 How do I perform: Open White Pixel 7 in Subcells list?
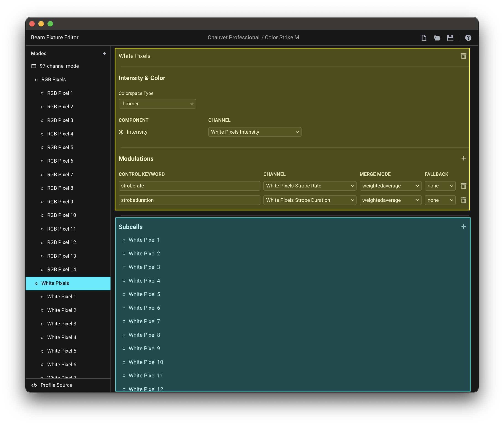click(x=144, y=321)
